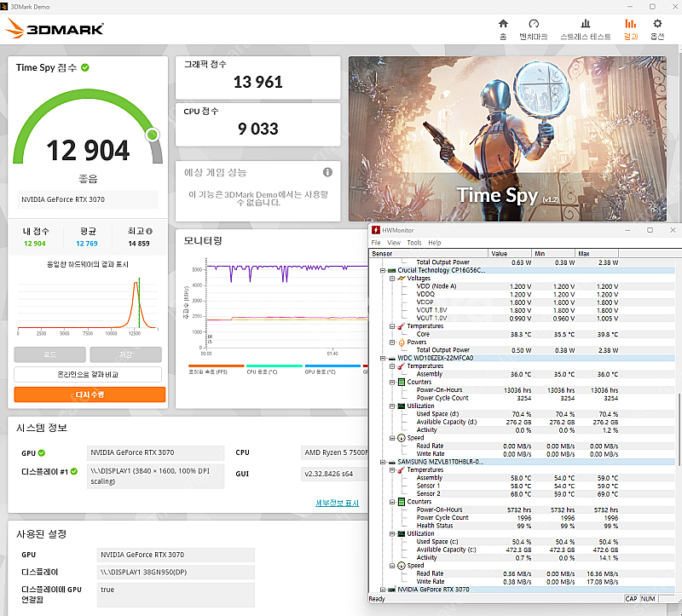
Task: Click the 로드 button
Action: pos(49,354)
